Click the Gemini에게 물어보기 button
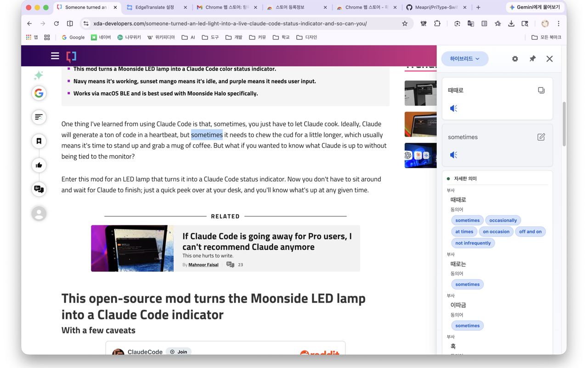Viewport: 588px width, 368px height. coord(535,7)
